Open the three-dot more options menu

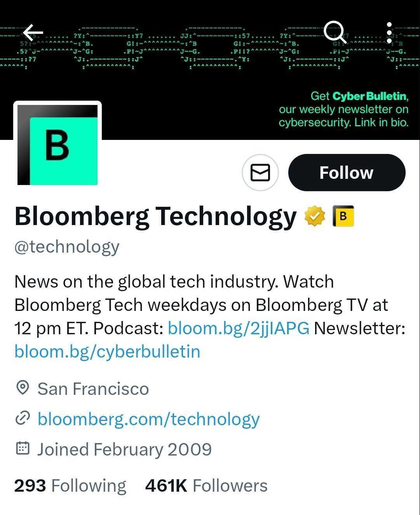tap(390, 32)
